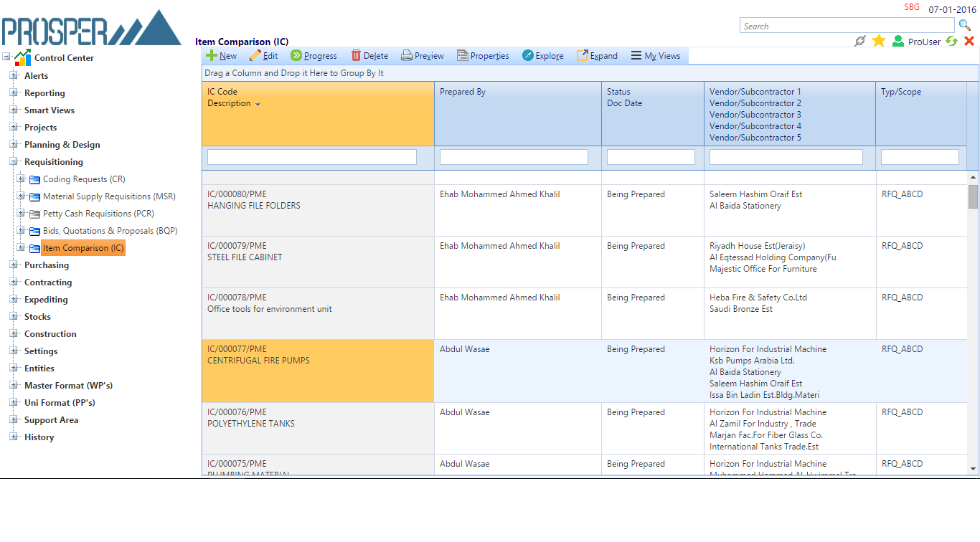Expand the Reporting tree node
The image size is (980, 542).
point(14,92)
